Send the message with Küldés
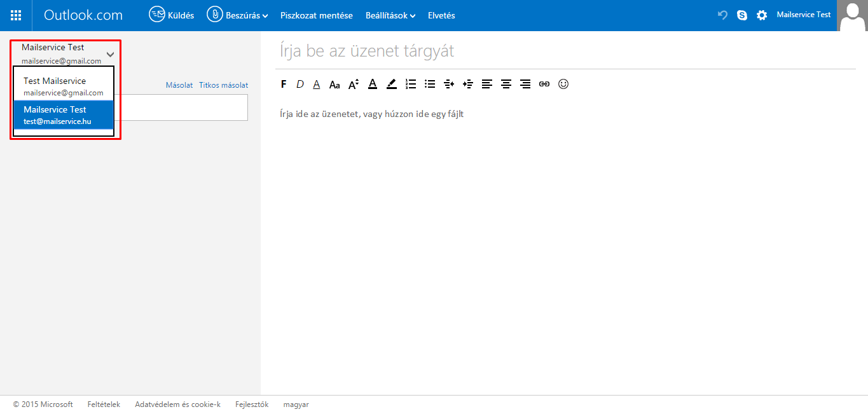The width and height of the screenshot is (868, 414). tap(172, 15)
